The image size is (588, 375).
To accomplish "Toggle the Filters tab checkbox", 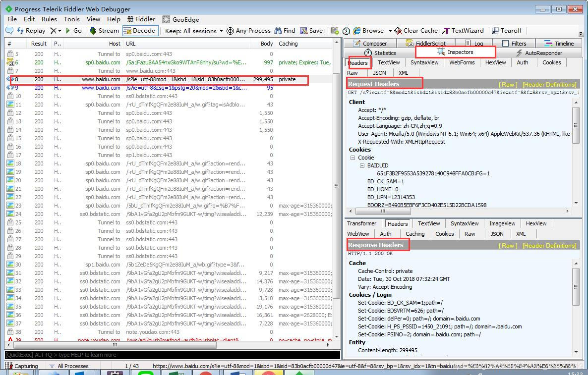I will coord(506,44).
